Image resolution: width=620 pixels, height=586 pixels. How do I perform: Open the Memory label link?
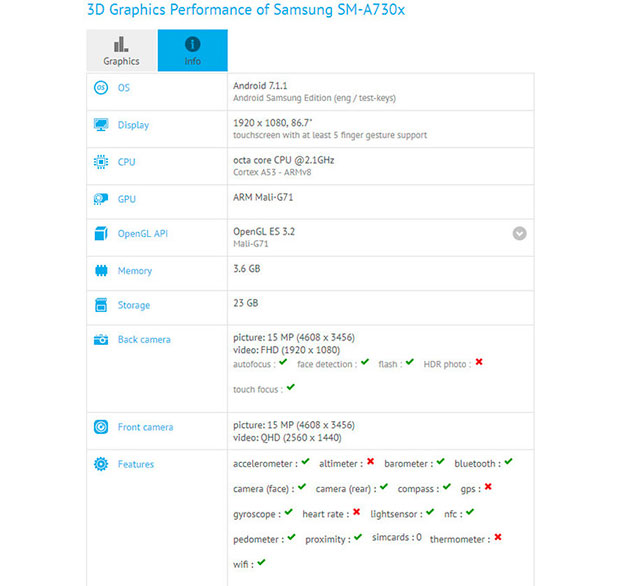point(135,271)
